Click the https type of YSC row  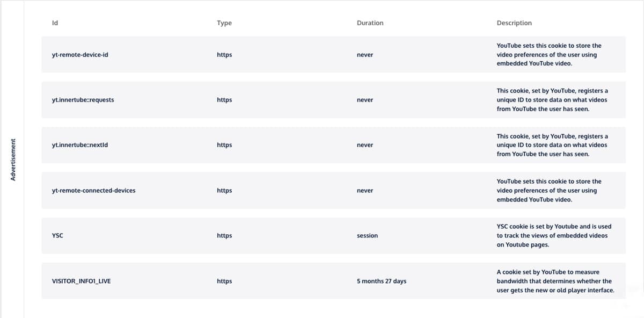coord(224,235)
